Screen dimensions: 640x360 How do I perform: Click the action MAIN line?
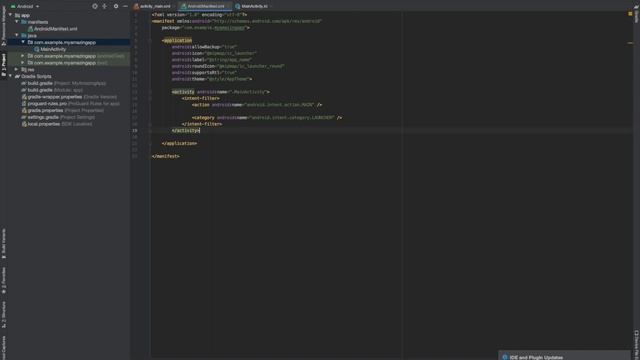257,105
